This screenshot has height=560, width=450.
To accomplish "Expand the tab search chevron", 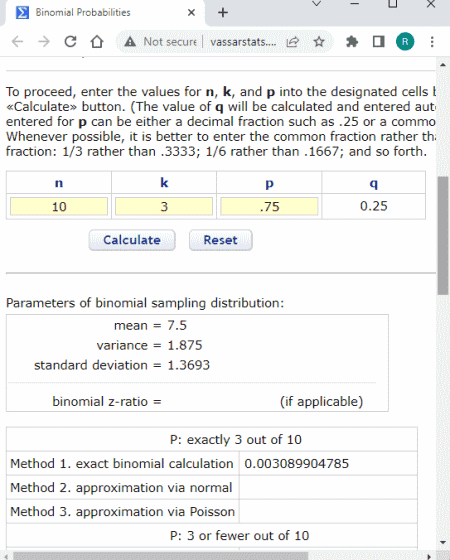I will 316,4.
